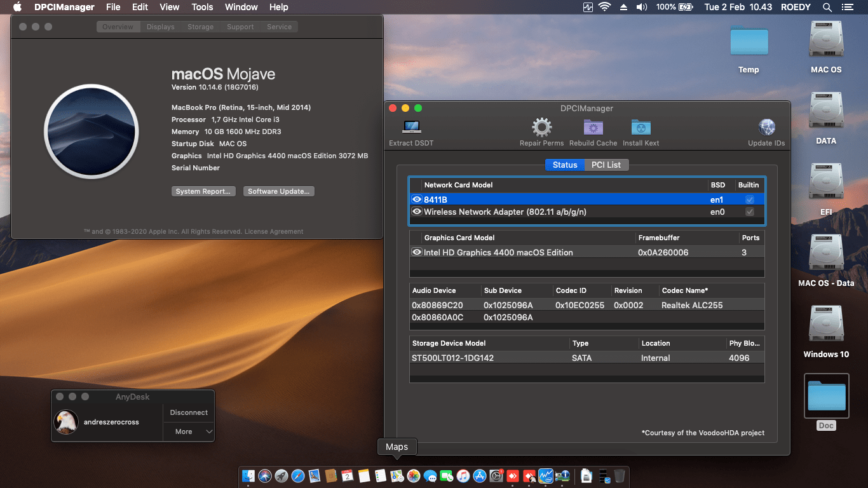Launch the App Store from the Dock
The width and height of the screenshot is (868, 488).
point(478,475)
